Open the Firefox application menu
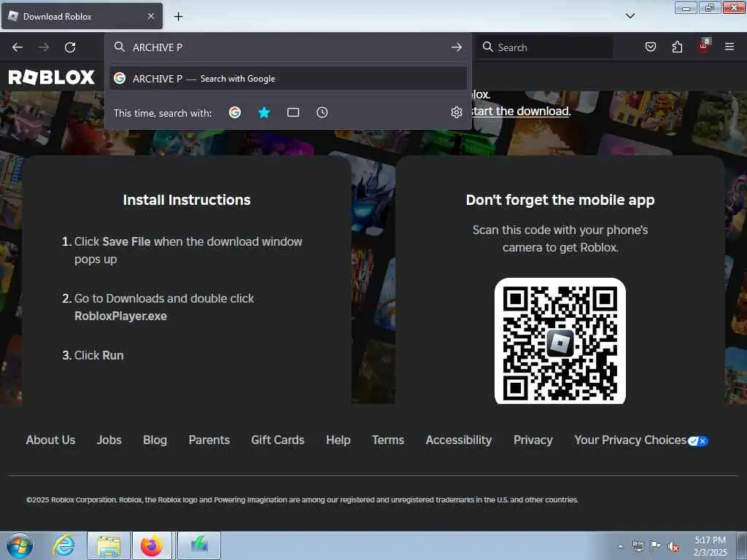 [x=729, y=47]
